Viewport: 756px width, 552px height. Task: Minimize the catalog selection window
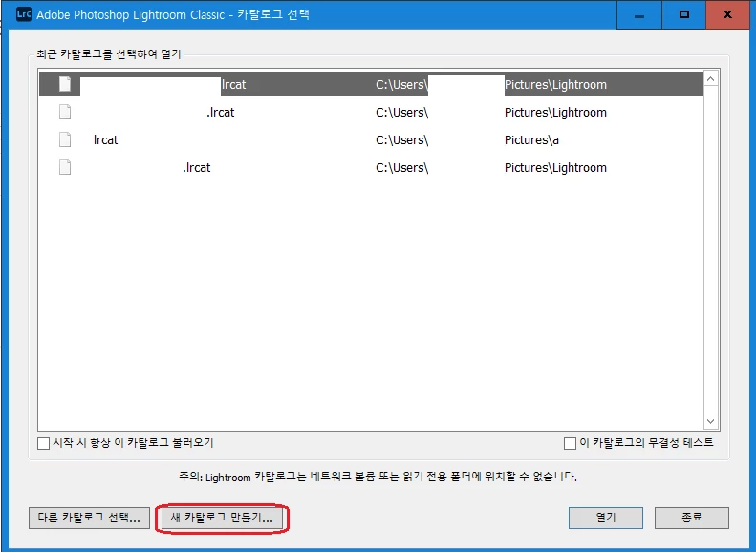(639, 14)
